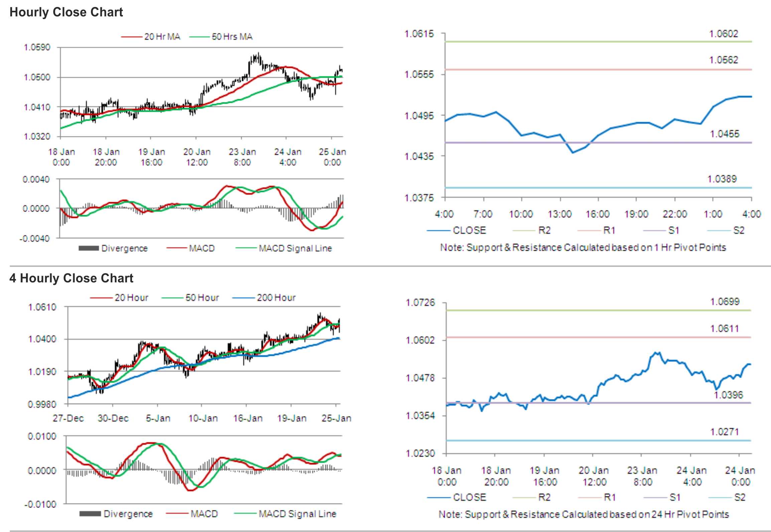Screen dimensions: 771x532
Task: Select the '20 Hr MA' legend entry
Action: coord(150,36)
